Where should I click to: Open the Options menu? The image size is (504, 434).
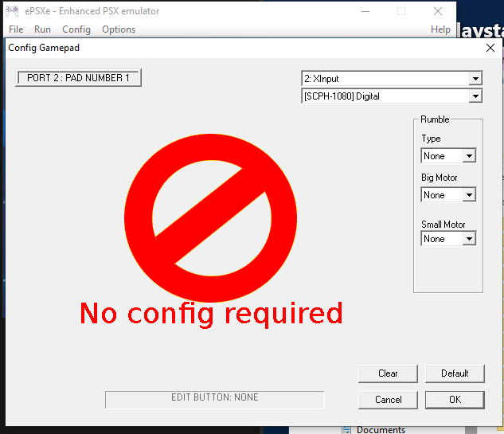coord(119,29)
